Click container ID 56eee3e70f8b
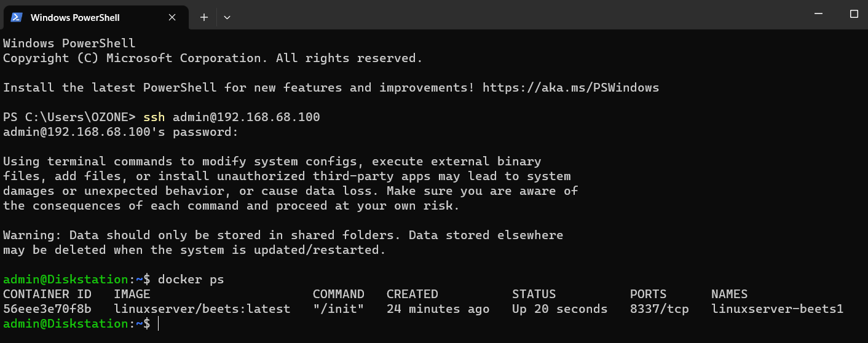 [47, 309]
